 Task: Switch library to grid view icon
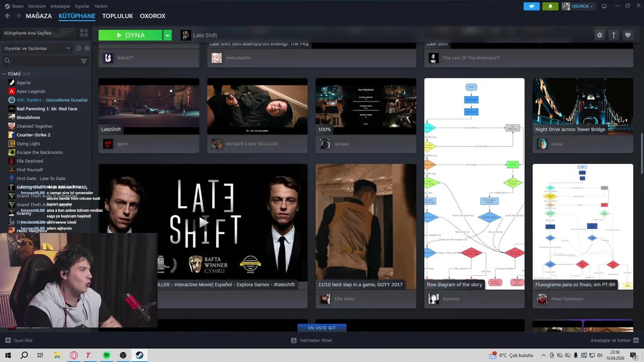tap(84, 33)
